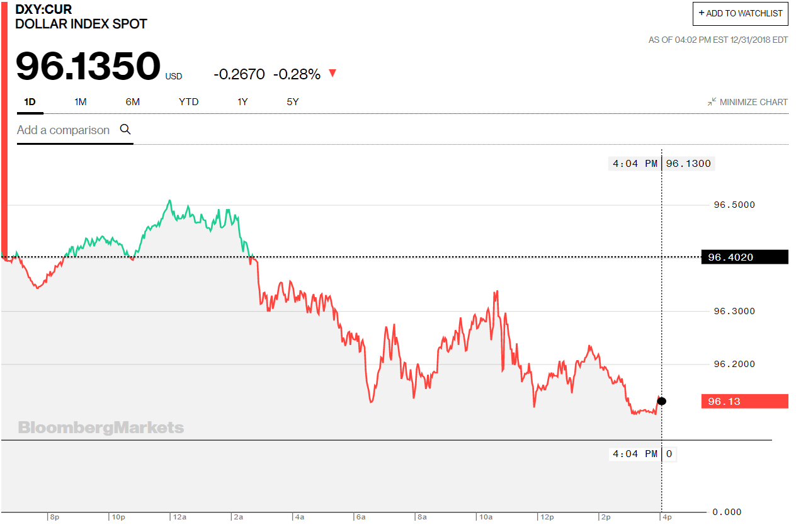Click the comparison search magnifier icon
796x532 pixels.
coord(125,129)
